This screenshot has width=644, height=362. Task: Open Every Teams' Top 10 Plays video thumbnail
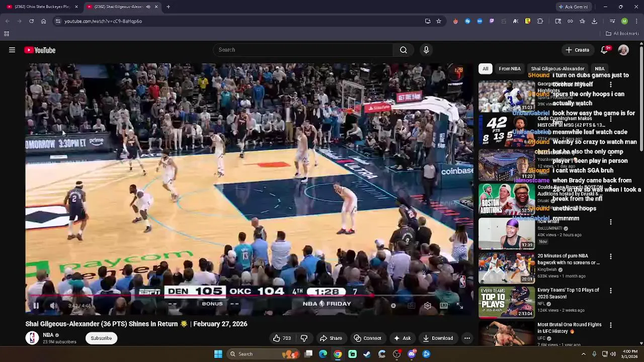(x=506, y=302)
